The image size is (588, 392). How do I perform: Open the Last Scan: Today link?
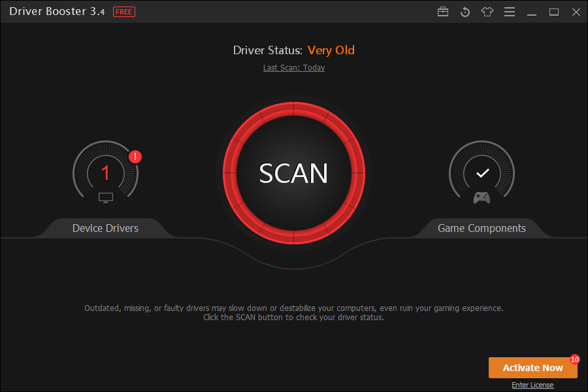click(x=294, y=68)
